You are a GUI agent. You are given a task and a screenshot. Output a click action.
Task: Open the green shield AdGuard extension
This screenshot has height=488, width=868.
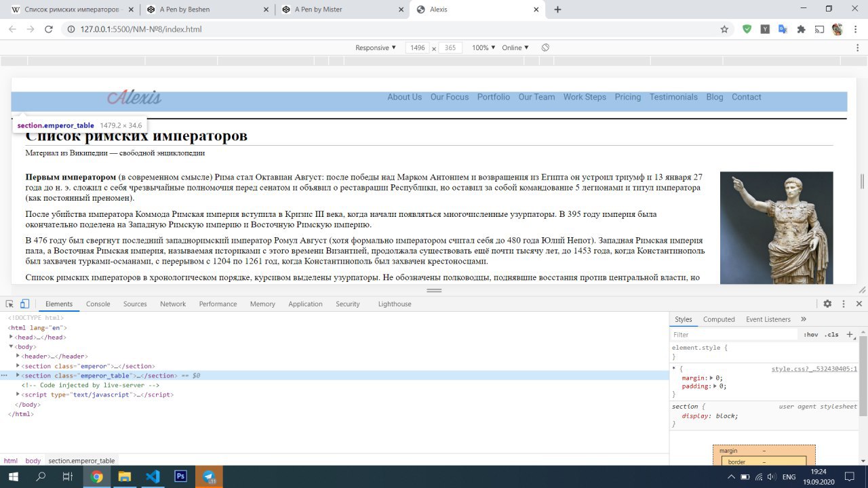click(x=747, y=29)
